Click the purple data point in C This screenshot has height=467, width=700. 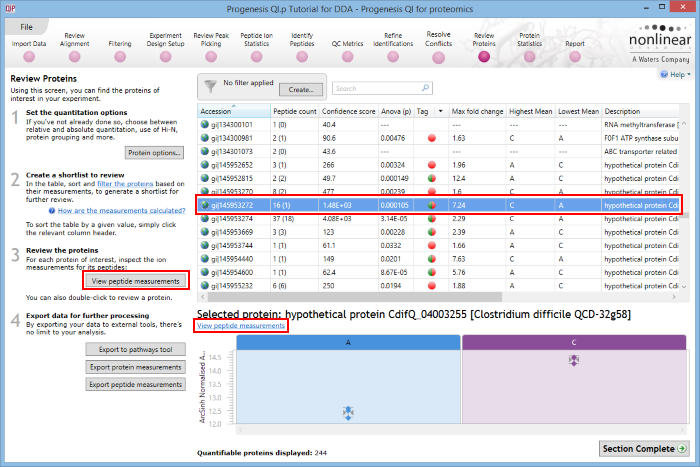coord(574,360)
